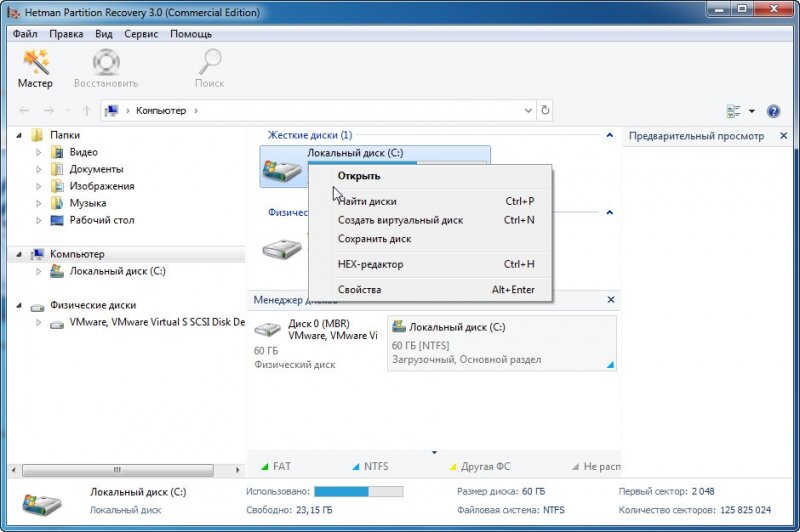Click the Музыка folder icon
The image size is (800, 532).
click(57, 203)
